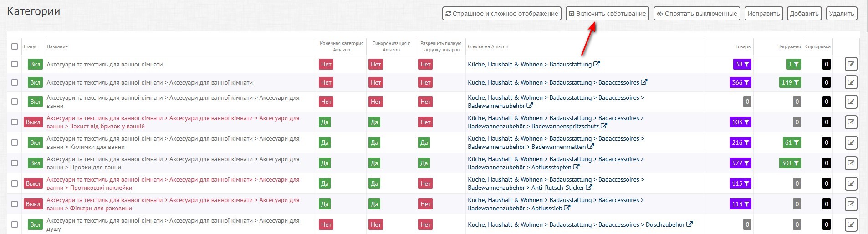Toggle Вкл status on Пробки для ванни row
The height and width of the screenshot is (234, 868).
pos(35,163)
